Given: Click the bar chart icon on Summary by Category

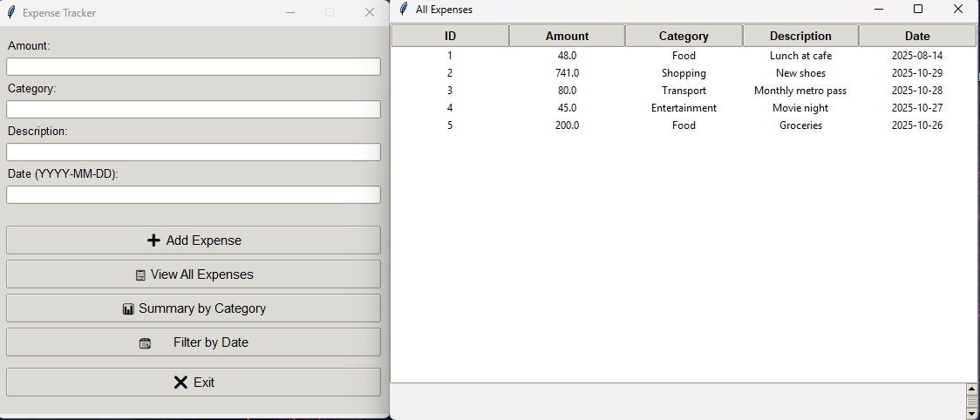Looking at the screenshot, I should (x=128, y=309).
